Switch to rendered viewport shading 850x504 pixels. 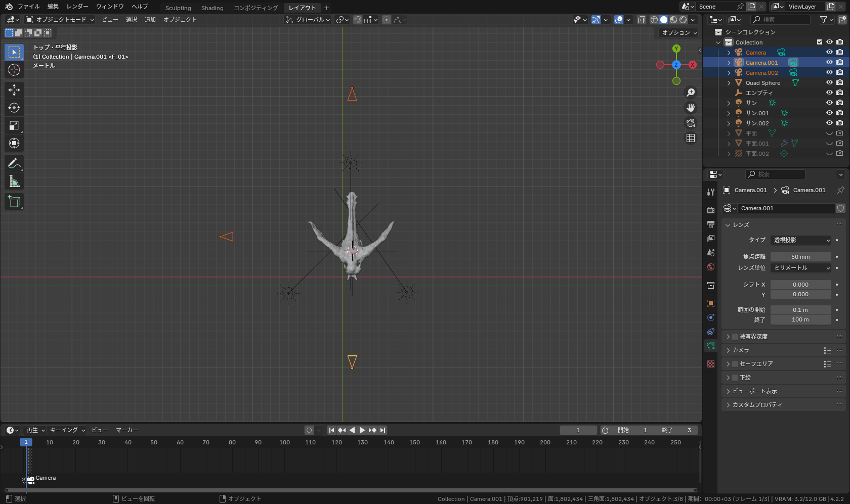(x=683, y=20)
